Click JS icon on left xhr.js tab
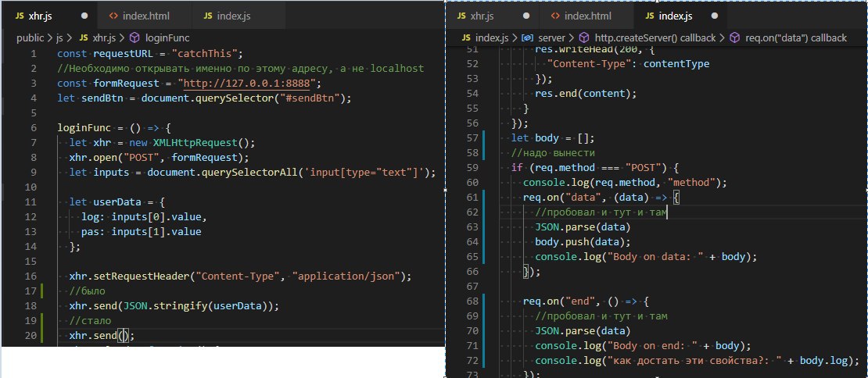The height and width of the screenshot is (378, 868). (x=20, y=16)
